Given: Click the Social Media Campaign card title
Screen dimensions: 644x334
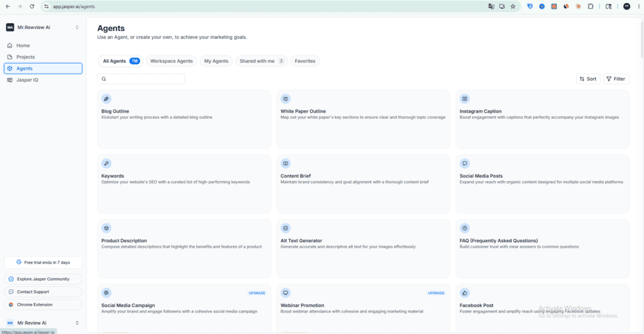Looking at the screenshot, I should 128,305.
